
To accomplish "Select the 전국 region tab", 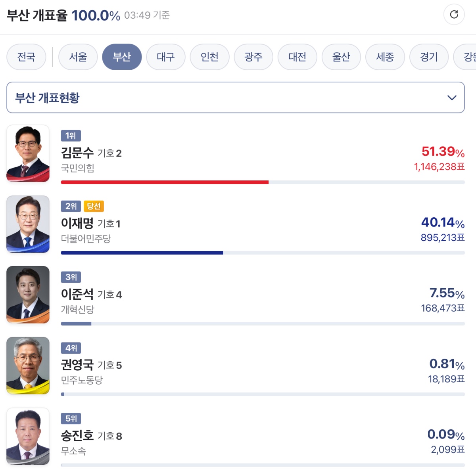I will coord(26,57).
